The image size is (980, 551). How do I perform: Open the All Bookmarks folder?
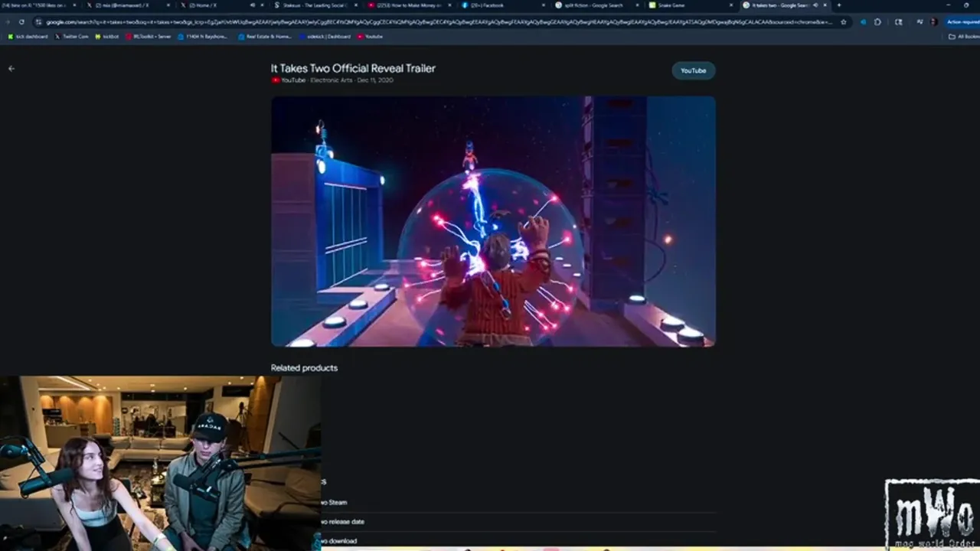(x=964, y=36)
